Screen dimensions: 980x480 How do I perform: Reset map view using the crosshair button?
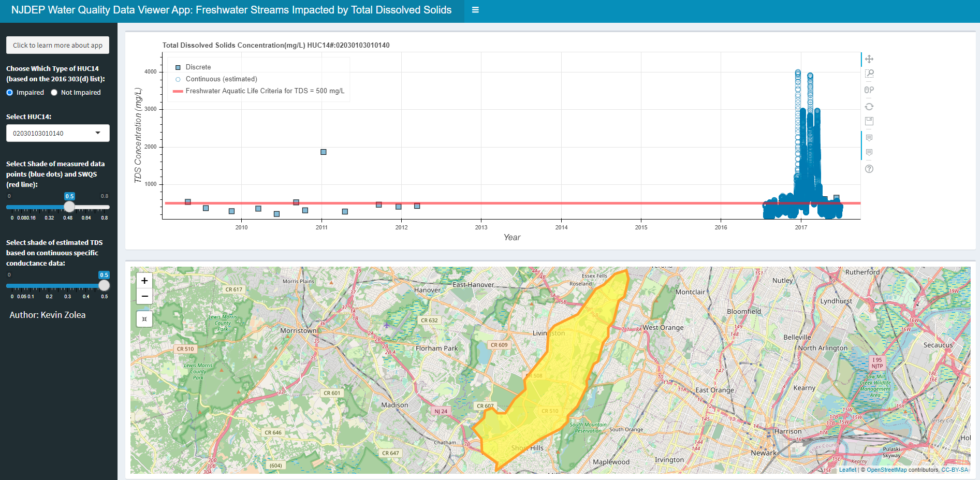[x=144, y=318]
